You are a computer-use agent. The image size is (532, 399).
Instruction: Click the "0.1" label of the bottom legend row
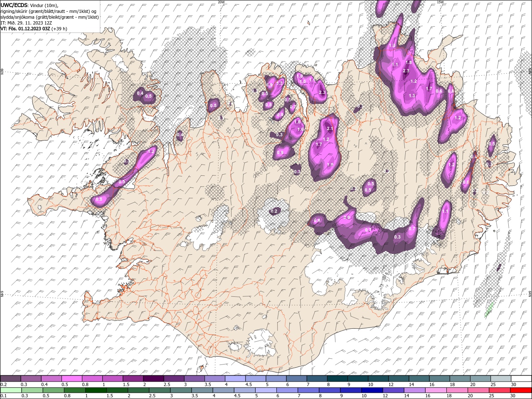(x=3, y=396)
